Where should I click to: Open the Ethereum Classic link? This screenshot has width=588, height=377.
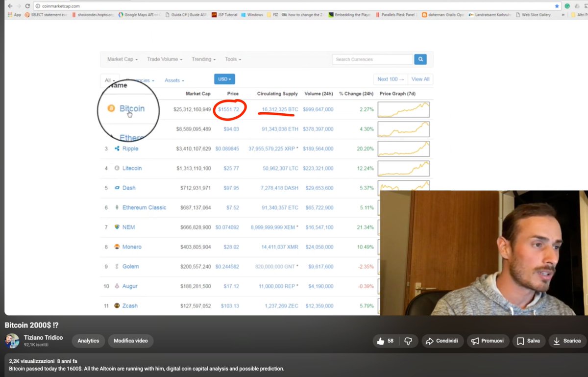pyautogui.click(x=145, y=207)
